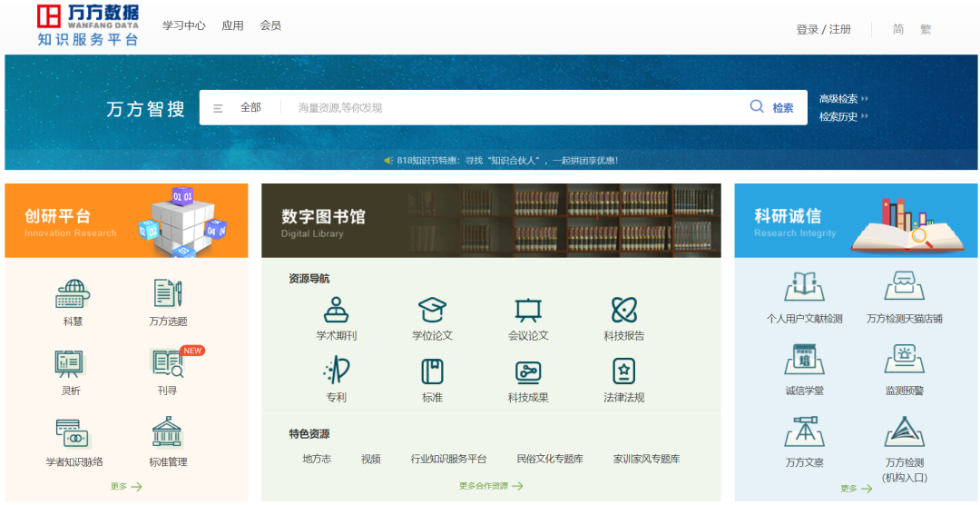980x505 pixels.
Task: Open 万方检测天猫店铺 shop icon
Action: coord(905,287)
